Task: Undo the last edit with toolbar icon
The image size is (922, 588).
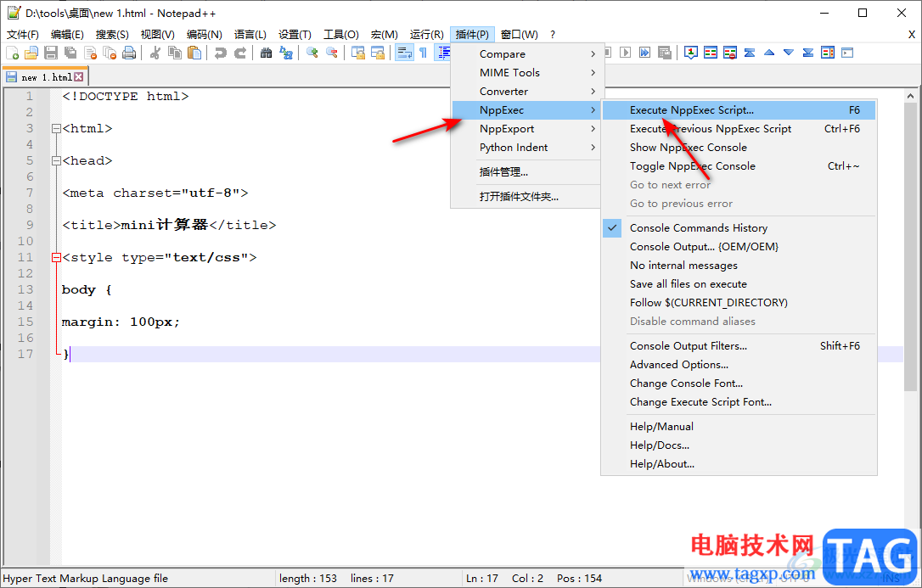Action: [221, 53]
